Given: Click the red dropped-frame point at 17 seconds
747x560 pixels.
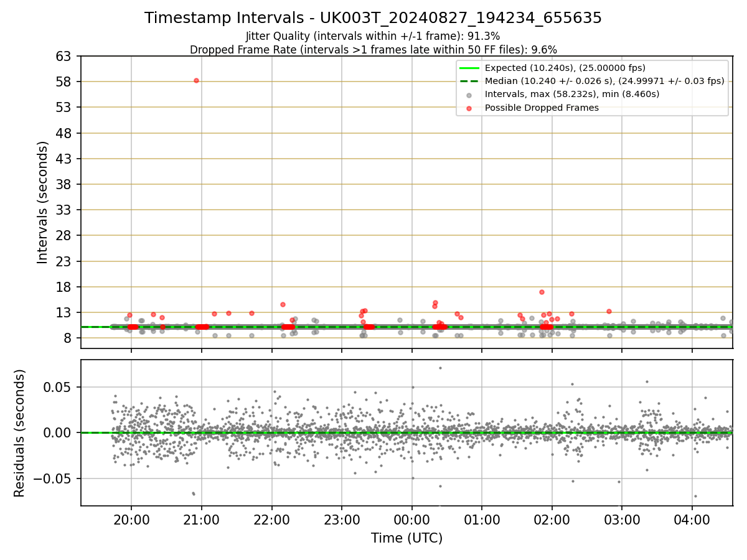Looking at the screenshot, I should pos(542,292).
